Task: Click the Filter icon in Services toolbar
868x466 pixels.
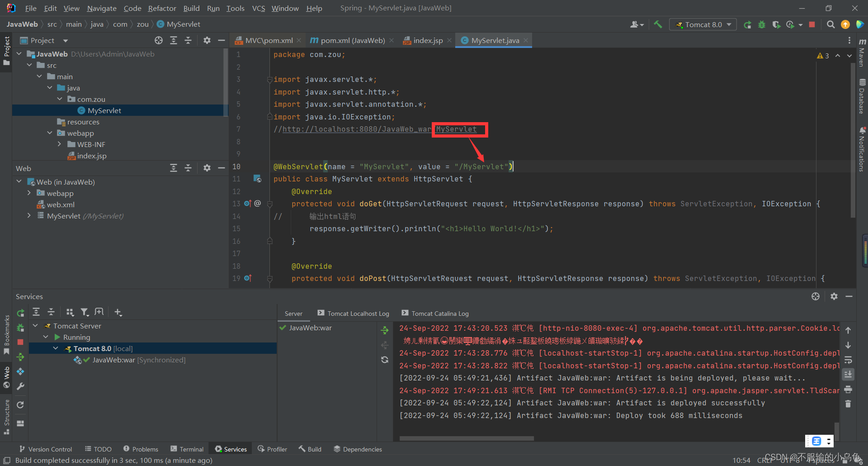Action: (x=85, y=312)
